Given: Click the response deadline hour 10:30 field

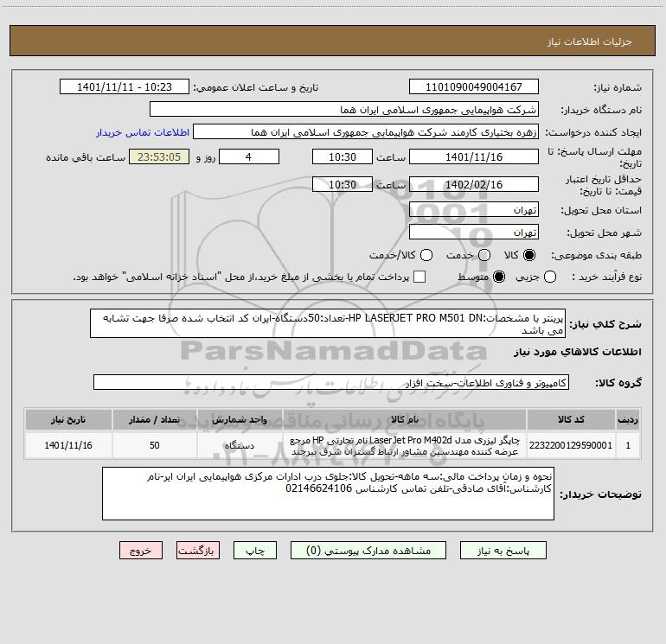Looking at the screenshot, I should tap(343, 156).
